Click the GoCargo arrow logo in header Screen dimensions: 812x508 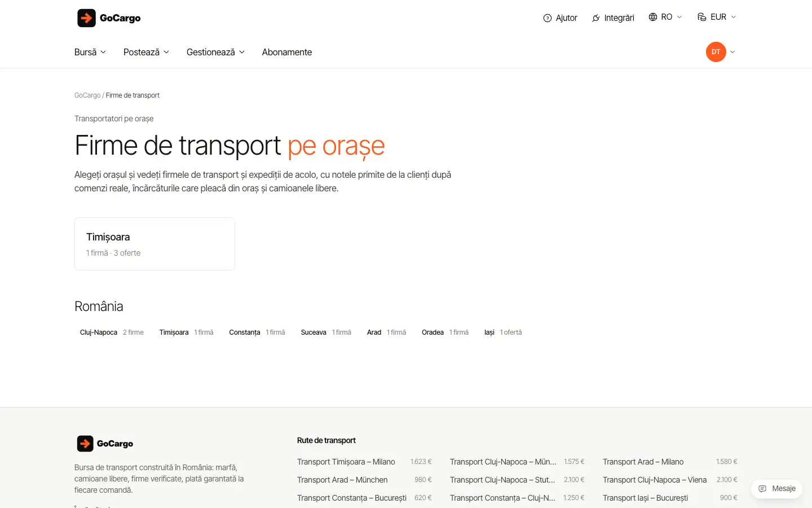pos(86,18)
